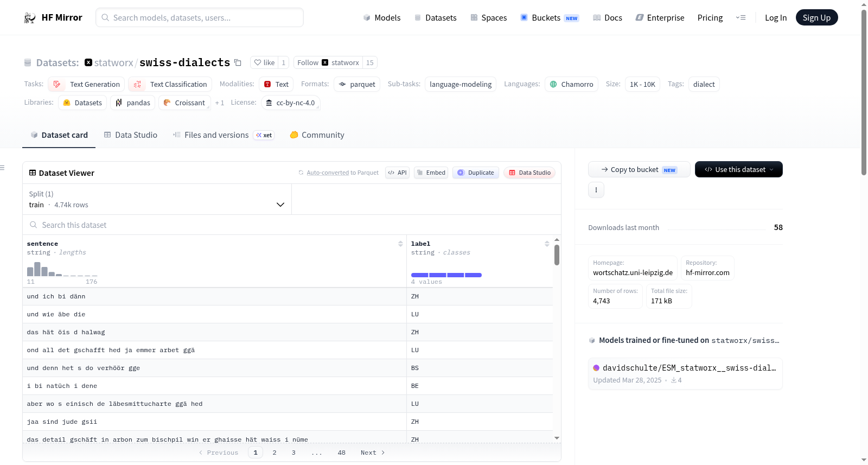Open the navigation overflow menu next to Pricing

[x=741, y=17]
